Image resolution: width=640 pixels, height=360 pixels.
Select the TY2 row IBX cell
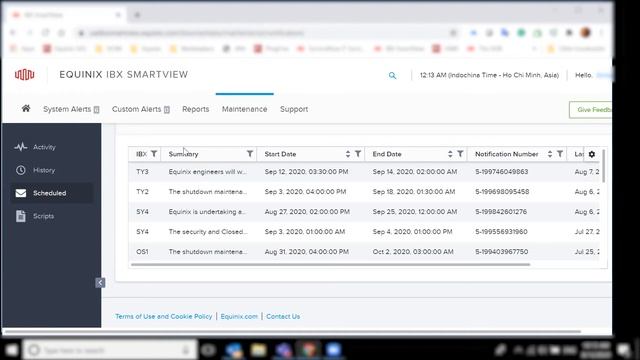(x=142, y=191)
